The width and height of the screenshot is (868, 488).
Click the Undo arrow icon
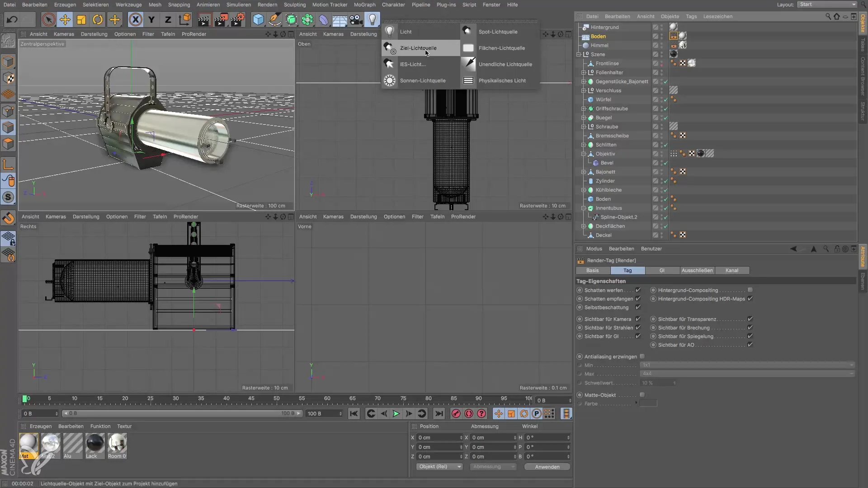[x=12, y=20]
